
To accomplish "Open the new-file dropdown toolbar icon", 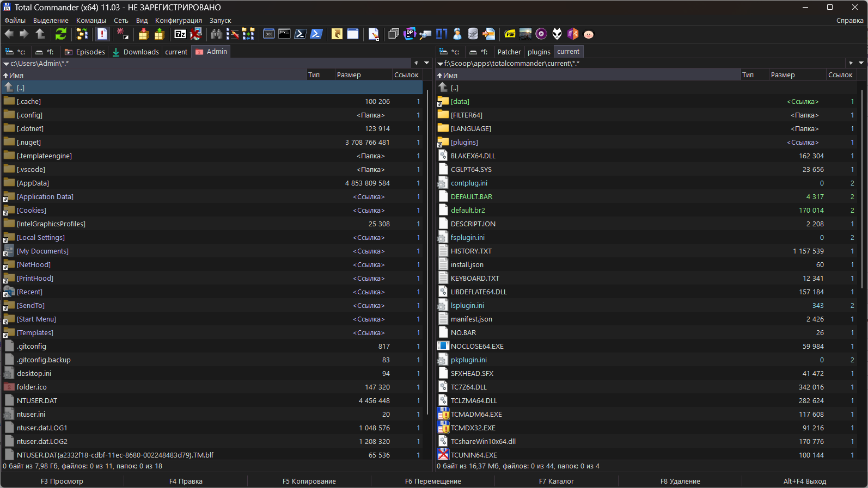I will coord(374,34).
